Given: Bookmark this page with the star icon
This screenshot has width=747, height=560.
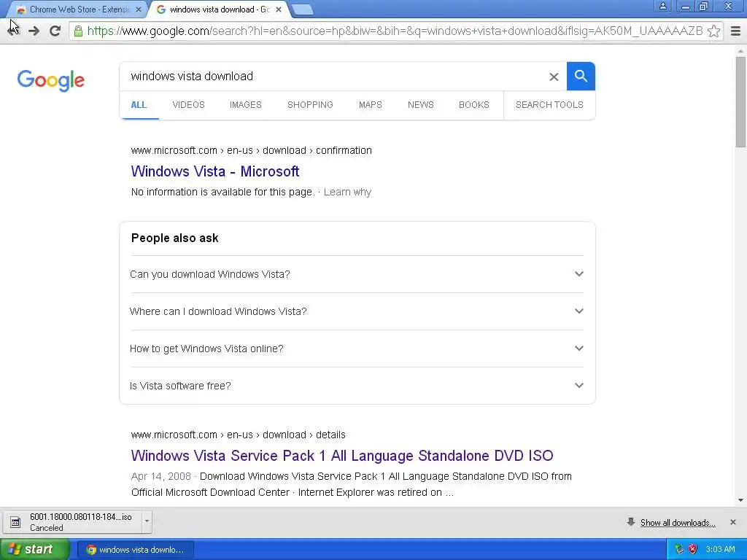Looking at the screenshot, I should [x=713, y=31].
